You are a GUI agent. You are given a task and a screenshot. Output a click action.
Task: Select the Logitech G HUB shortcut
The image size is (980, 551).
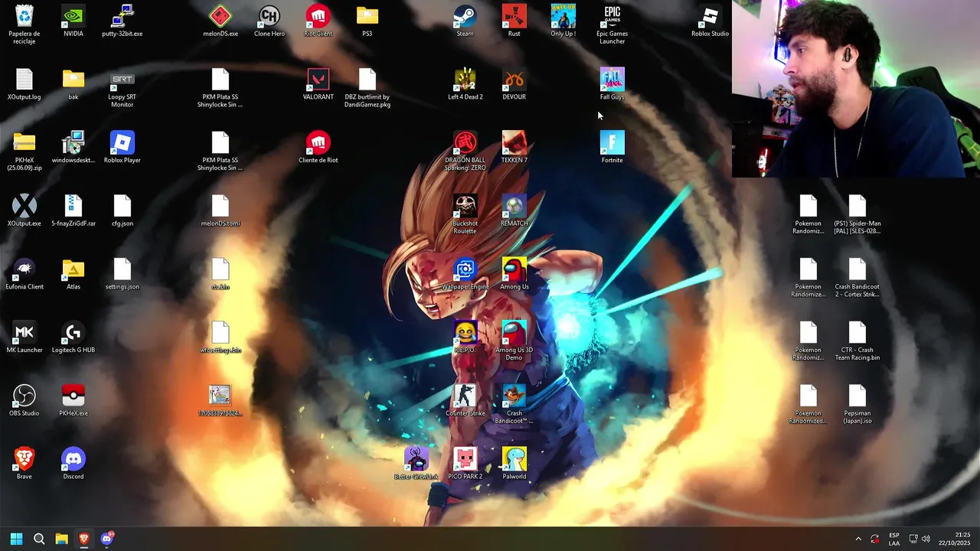coord(73,333)
